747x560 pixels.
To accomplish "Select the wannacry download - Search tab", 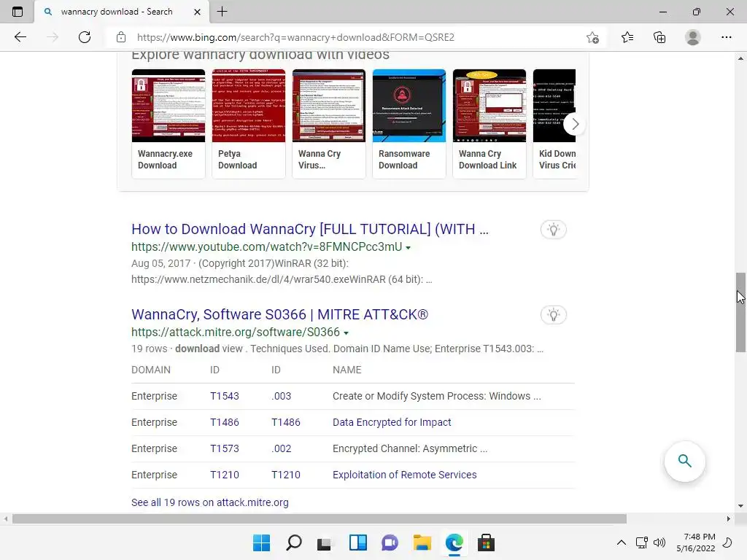I will coord(122,12).
